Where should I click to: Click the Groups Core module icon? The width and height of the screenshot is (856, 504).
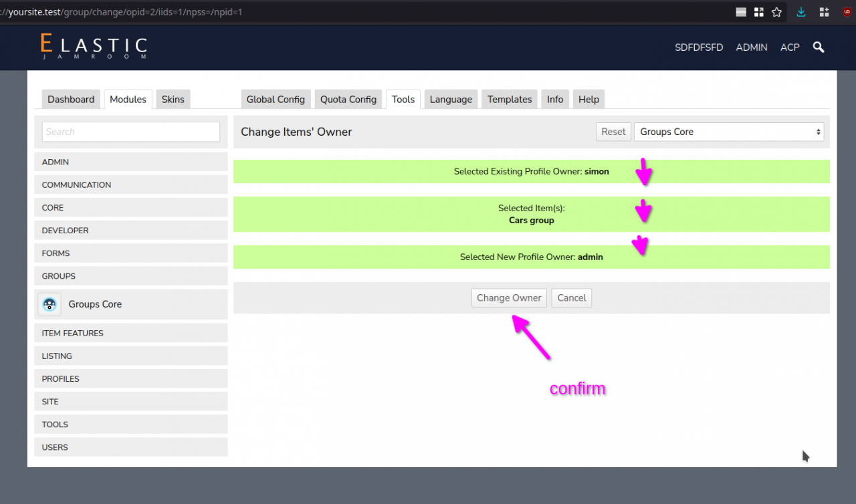point(49,304)
